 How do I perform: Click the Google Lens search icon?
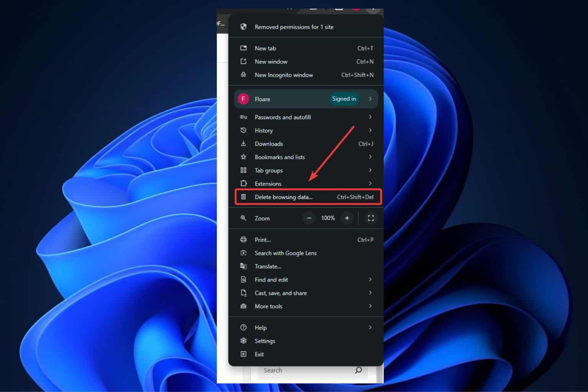click(243, 253)
